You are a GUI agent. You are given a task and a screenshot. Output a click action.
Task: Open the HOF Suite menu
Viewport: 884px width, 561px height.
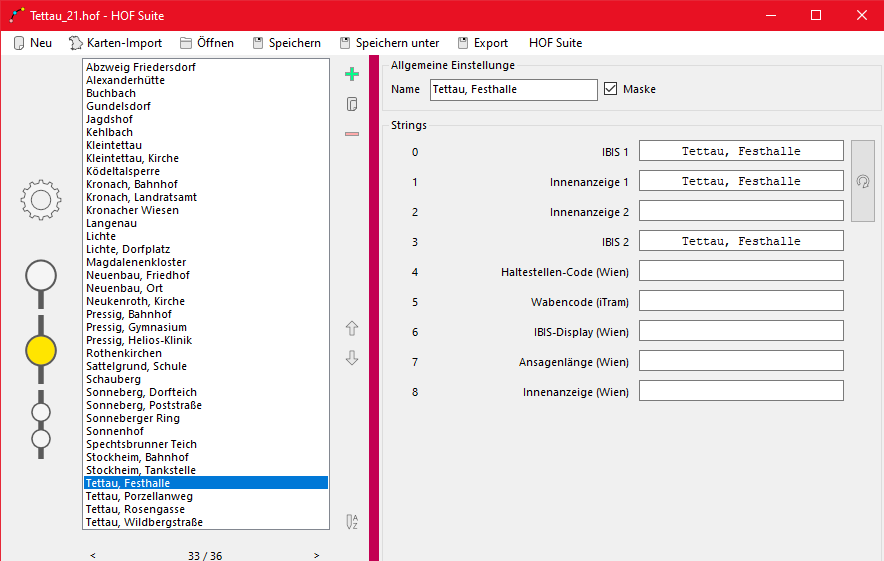[x=555, y=43]
